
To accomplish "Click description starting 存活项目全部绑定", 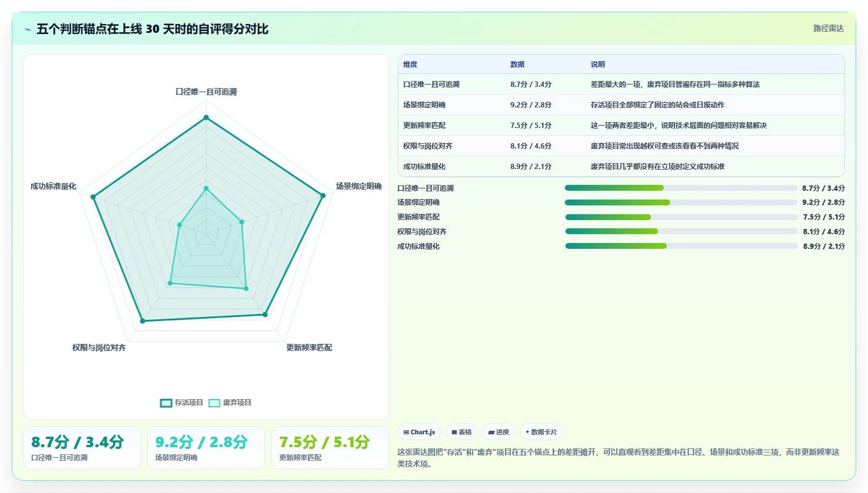I will (657, 105).
